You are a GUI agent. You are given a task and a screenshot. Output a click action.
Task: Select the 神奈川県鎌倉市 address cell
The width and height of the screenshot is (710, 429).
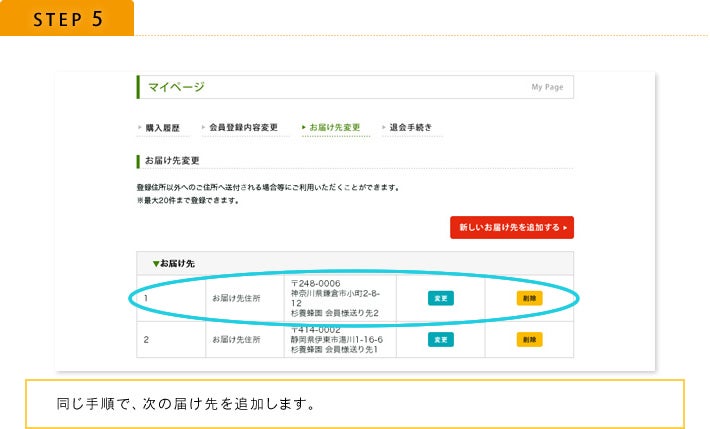tap(340, 298)
